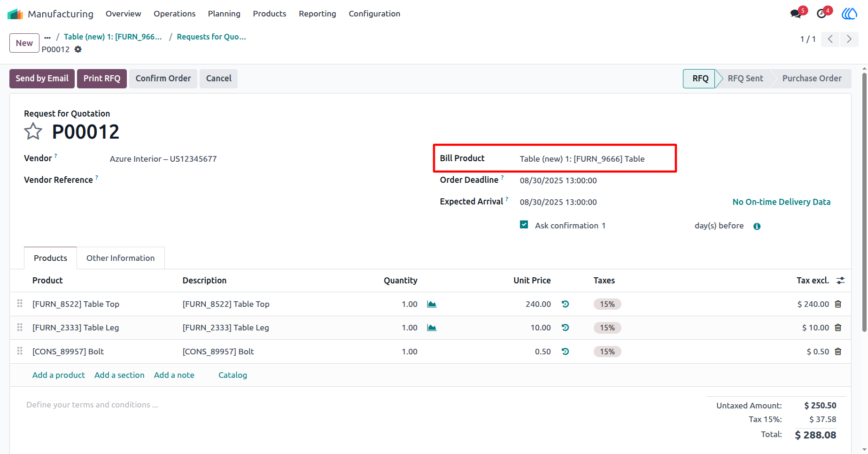Viewport: 868px width, 454px height.
Task: Open the Operations menu
Action: [x=174, y=14]
